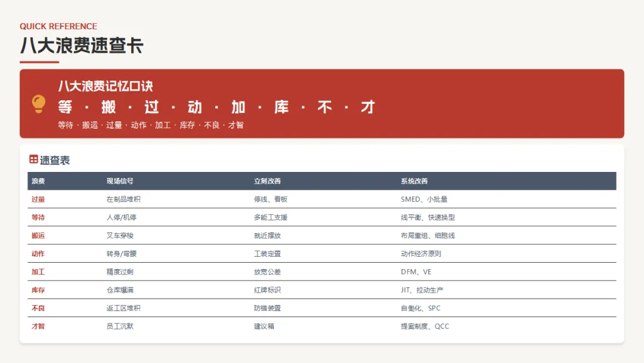
Task: Click the large 库 character in banner
Action: 281,107
